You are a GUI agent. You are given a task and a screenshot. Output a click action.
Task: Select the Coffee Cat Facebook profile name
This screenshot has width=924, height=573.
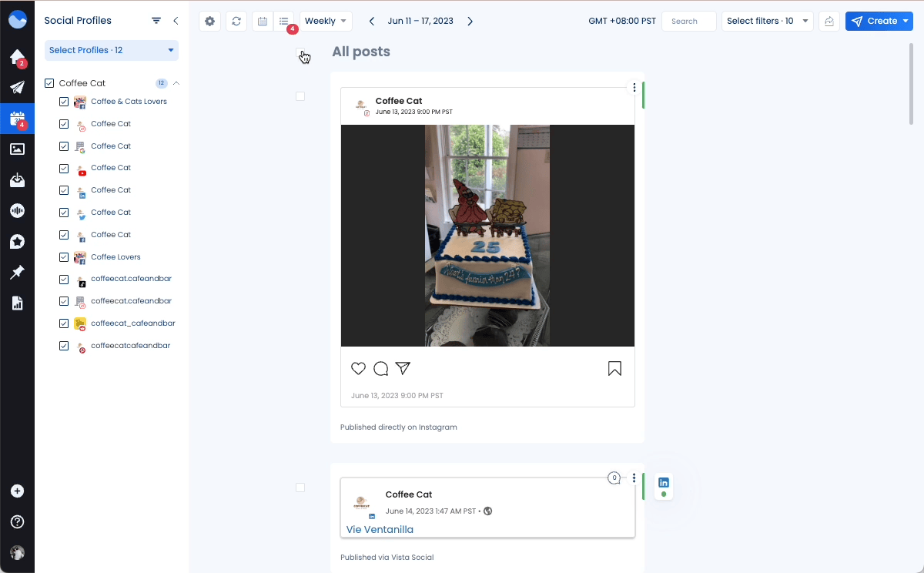point(111,234)
